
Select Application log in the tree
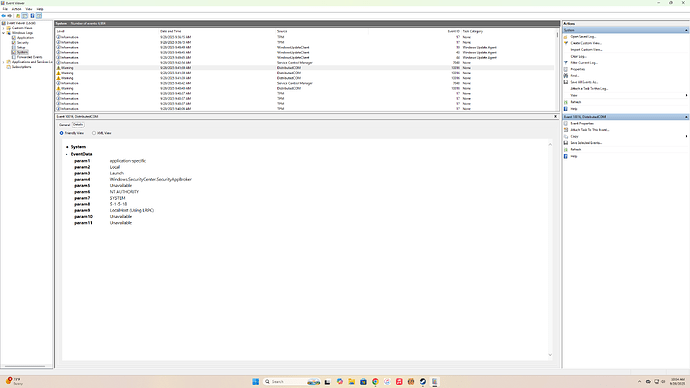click(x=25, y=38)
